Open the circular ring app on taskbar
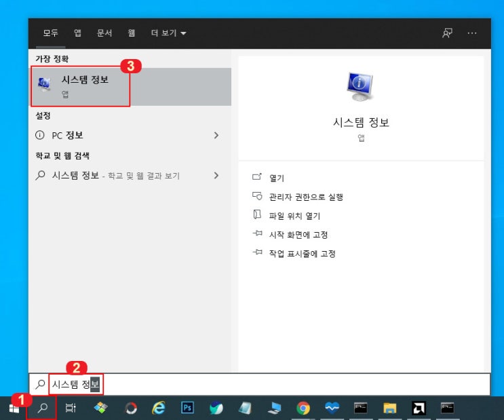Screen dimensions: 504x420 131,408
